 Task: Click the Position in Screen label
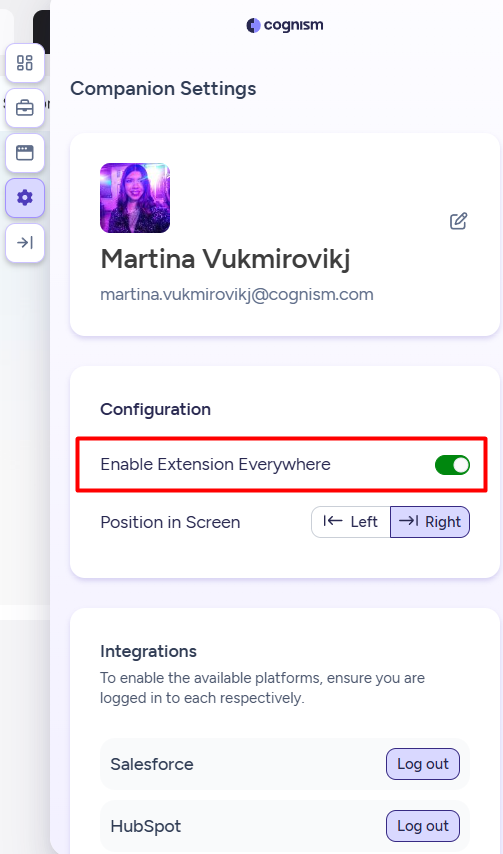(x=170, y=522)
